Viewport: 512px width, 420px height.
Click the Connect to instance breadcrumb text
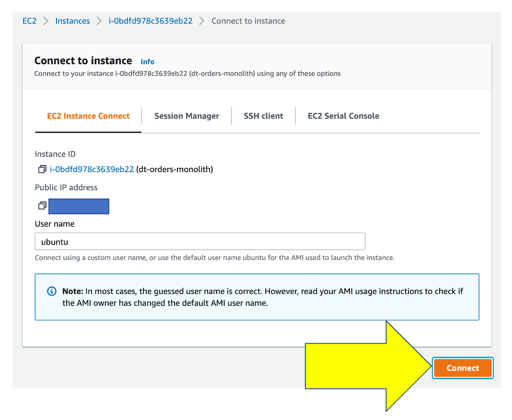[x=248, y=21]
